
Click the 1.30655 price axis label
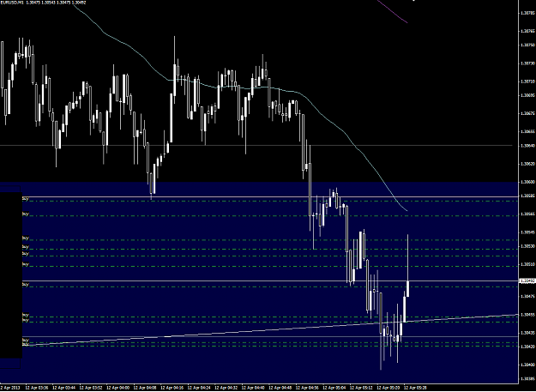click(x=527, y=131)
